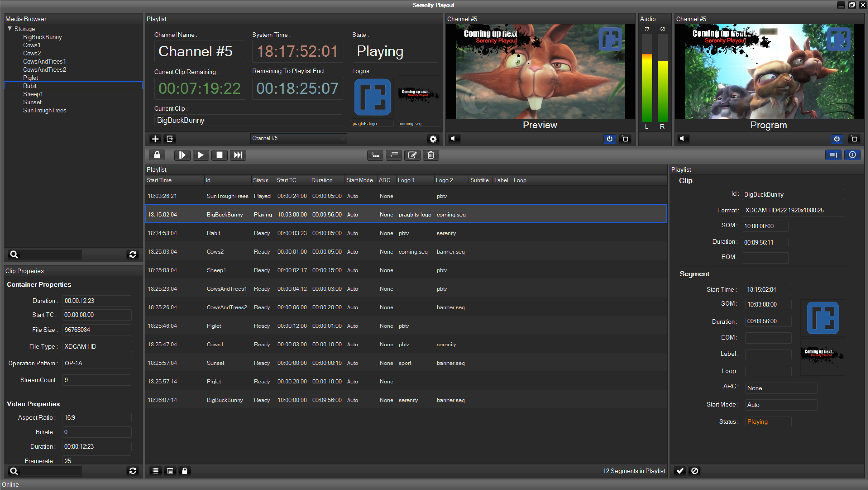The height and width of the screenshot is (490, 868).
Task: Click the compact view icon below playlist
Action: click(170, 471)
